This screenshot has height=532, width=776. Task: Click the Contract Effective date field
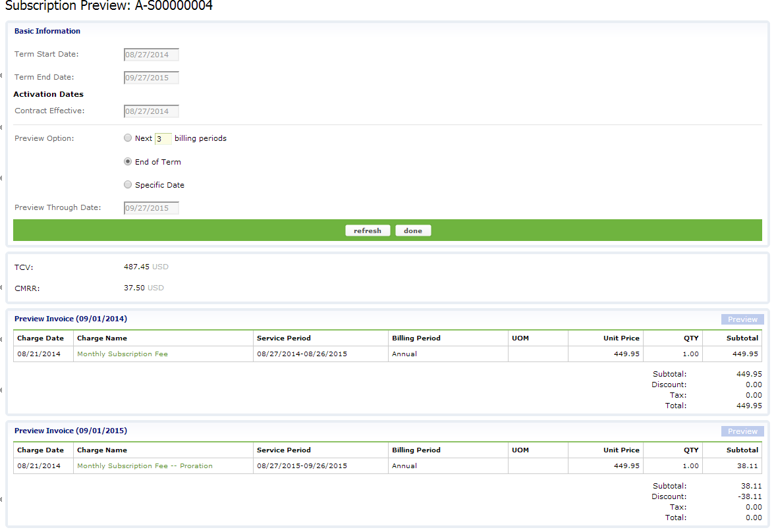[151, 111]
